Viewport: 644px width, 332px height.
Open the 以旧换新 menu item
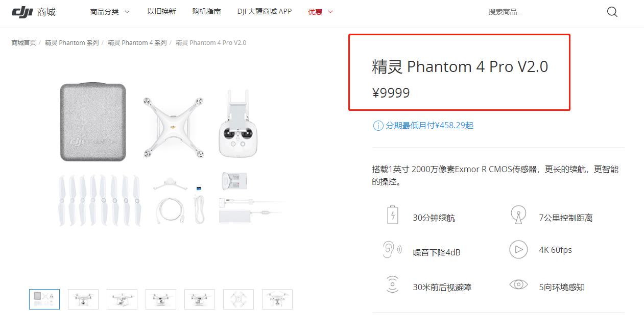coord(161,11)
